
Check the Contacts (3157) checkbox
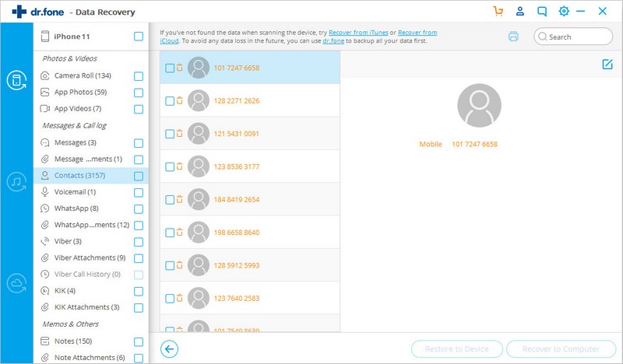click(x=139, y=177)
